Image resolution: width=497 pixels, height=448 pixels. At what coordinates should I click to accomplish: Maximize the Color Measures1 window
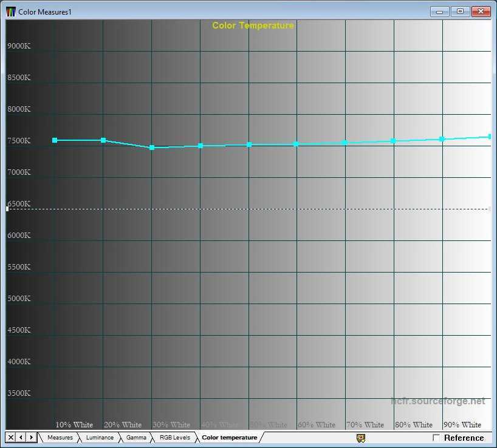click(x=460, y=12)
